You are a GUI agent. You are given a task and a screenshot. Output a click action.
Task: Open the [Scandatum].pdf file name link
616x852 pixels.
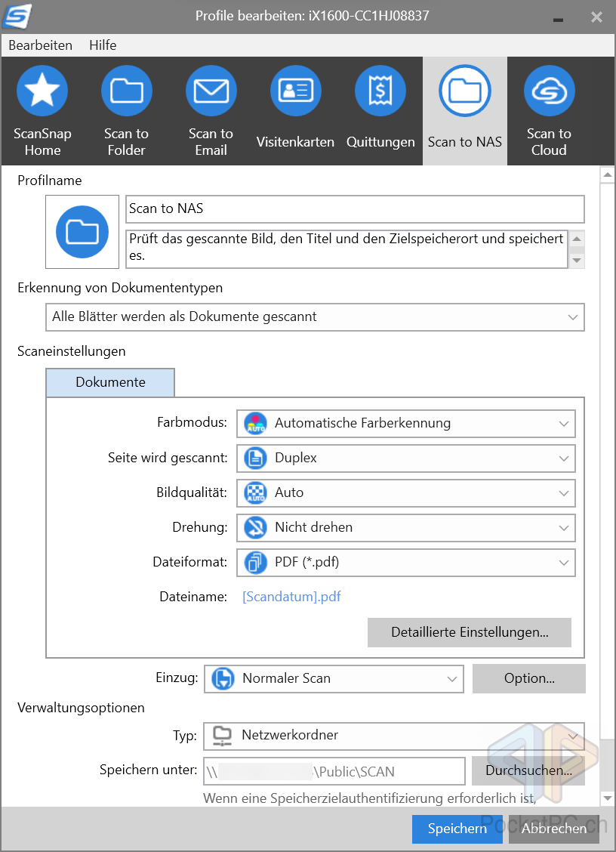point(291,597)
